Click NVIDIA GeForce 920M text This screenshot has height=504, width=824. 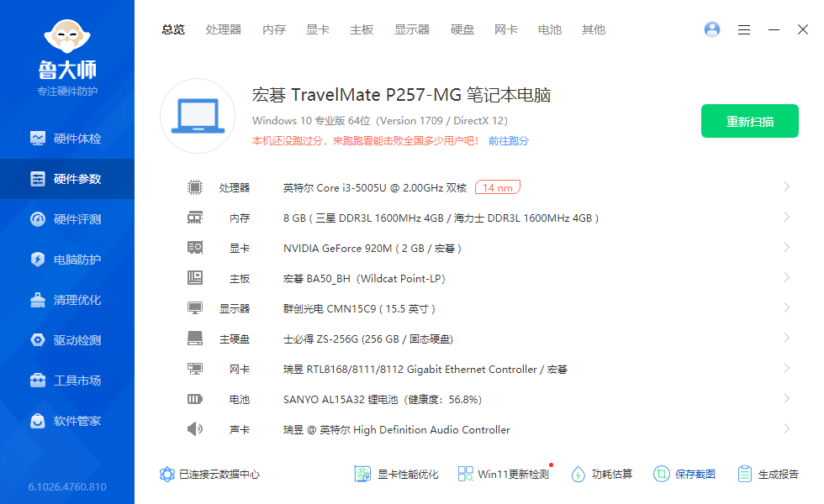coord(372,249)
